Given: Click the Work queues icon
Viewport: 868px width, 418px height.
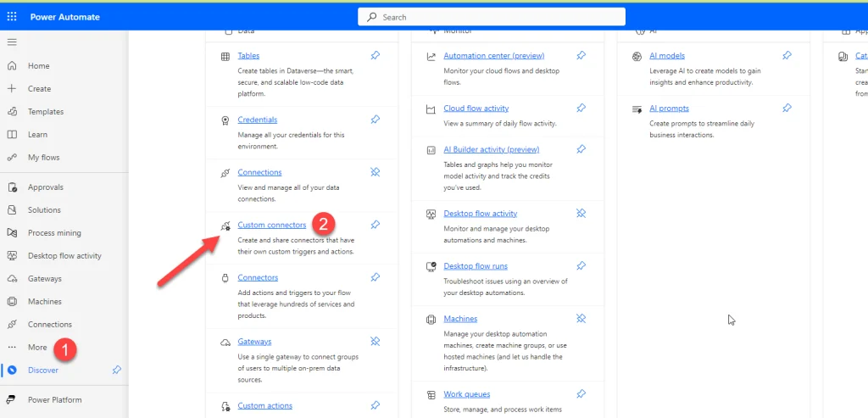Looking at the screenshot, I should (x=431, y=395).
